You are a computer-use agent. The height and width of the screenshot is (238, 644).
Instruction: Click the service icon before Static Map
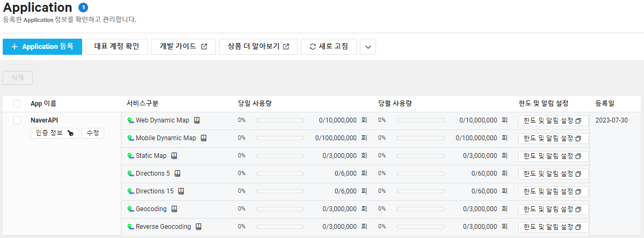tap(131, 156)
